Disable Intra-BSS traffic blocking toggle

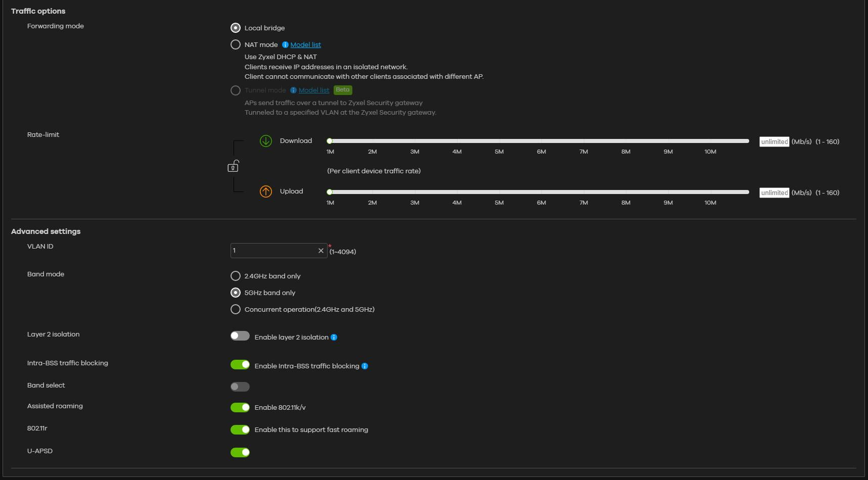click(240, 365)
